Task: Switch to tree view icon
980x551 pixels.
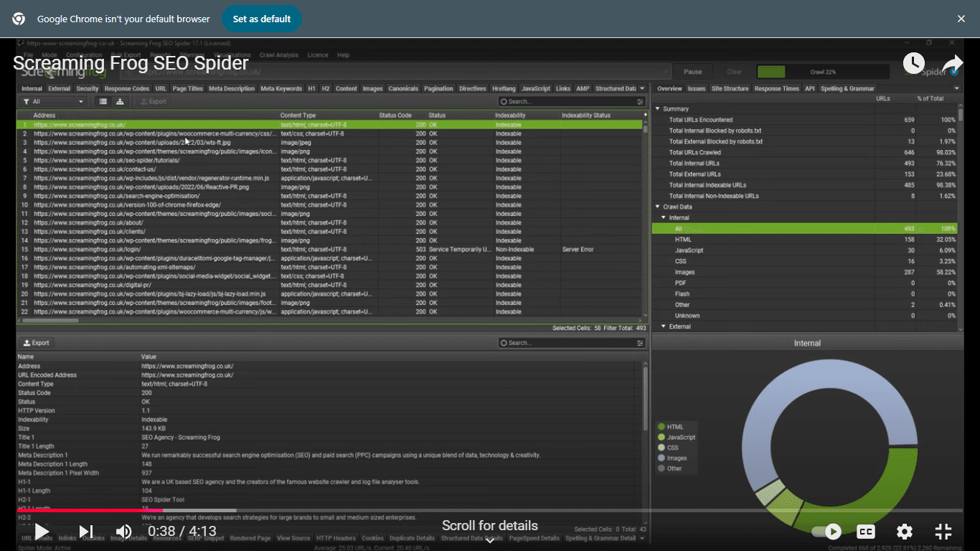Action: (120, 102)
